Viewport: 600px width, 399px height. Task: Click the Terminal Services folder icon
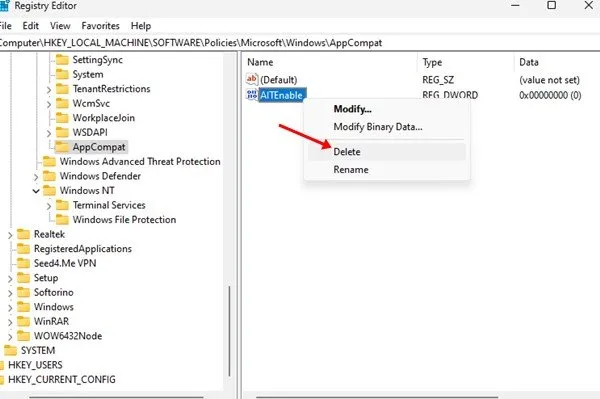[62, 205]
